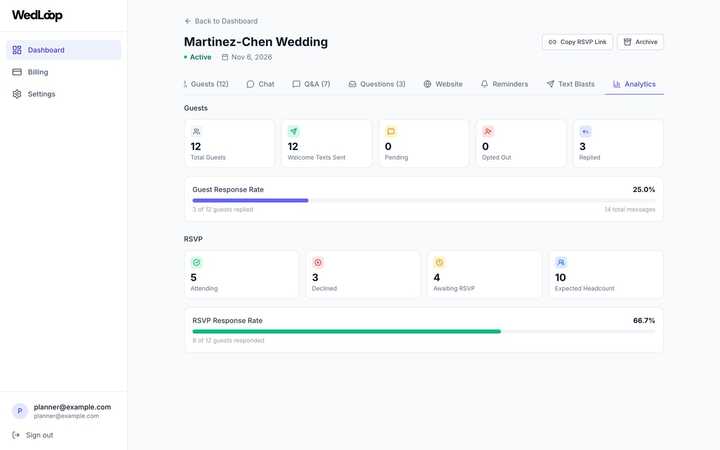Switch to the Chat tab
The image size is (720, 450).
coord(260,84)
